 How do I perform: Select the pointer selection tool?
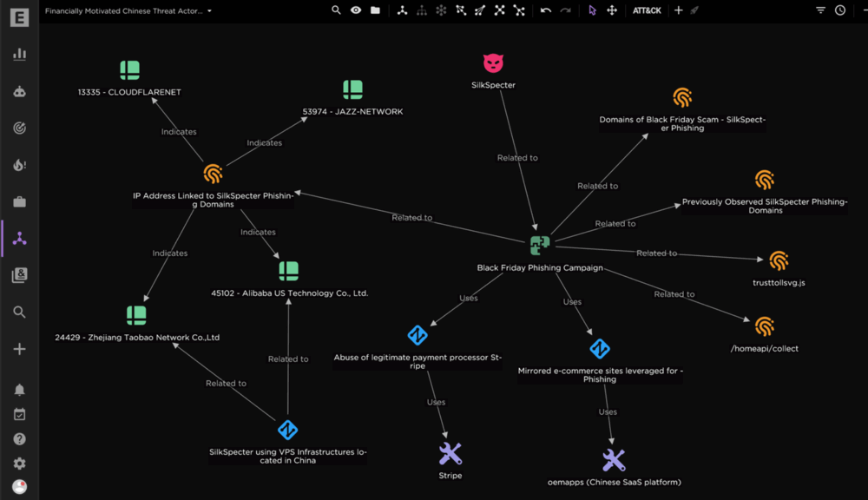point(592,10)
